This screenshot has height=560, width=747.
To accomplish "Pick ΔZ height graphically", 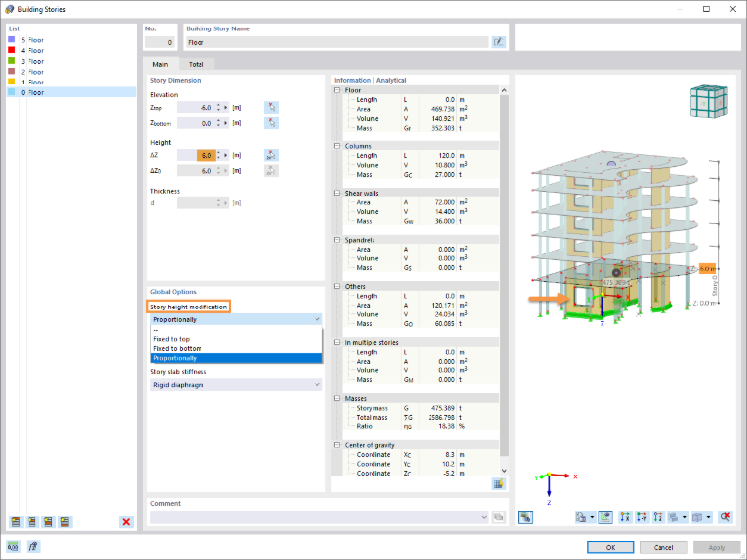I will click(x=271, y=155).
